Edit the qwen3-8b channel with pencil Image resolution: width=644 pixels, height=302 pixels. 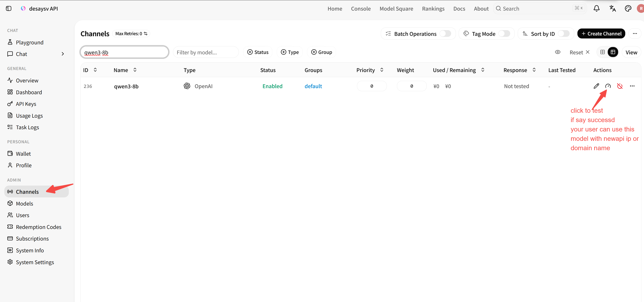coord(596,86)
